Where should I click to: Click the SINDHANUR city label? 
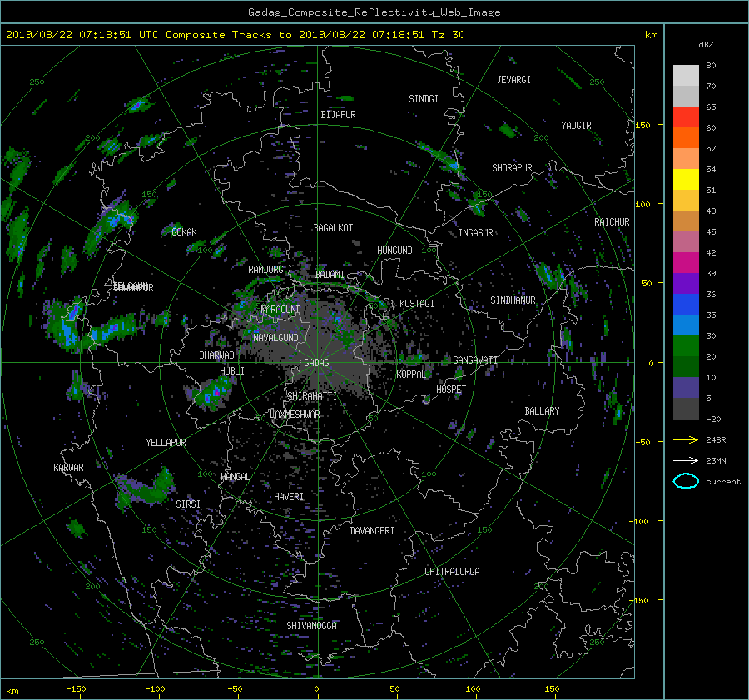click(x=513, y=300)
